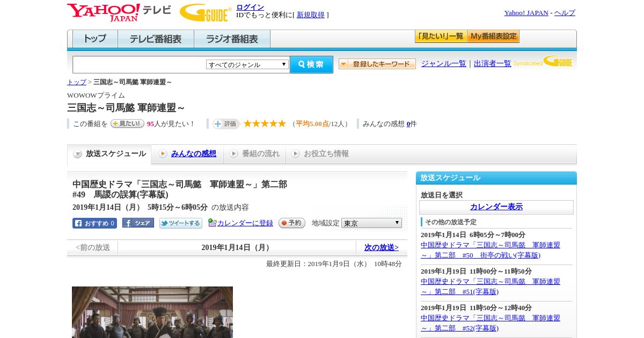Click the Facebook おすすめ button
Image resolution: width=644 pixels, height=338 pixels.
click(x=94, y=223)
